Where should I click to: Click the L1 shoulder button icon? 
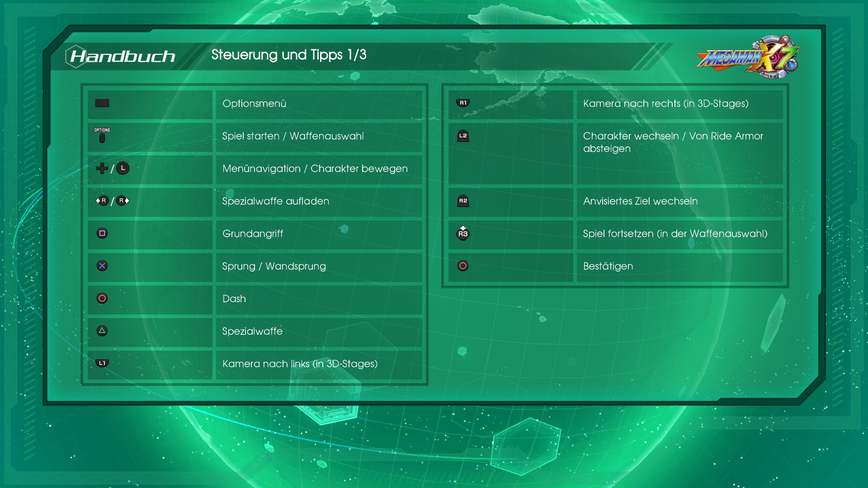coord(102,363)
